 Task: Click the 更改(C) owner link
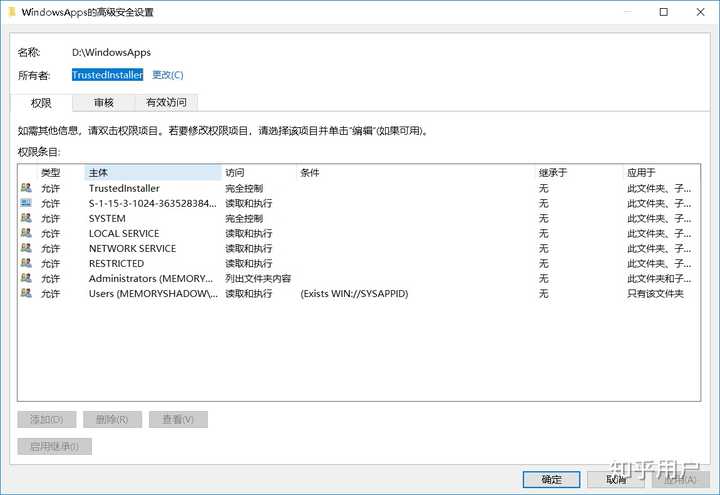tap(168, 75)
